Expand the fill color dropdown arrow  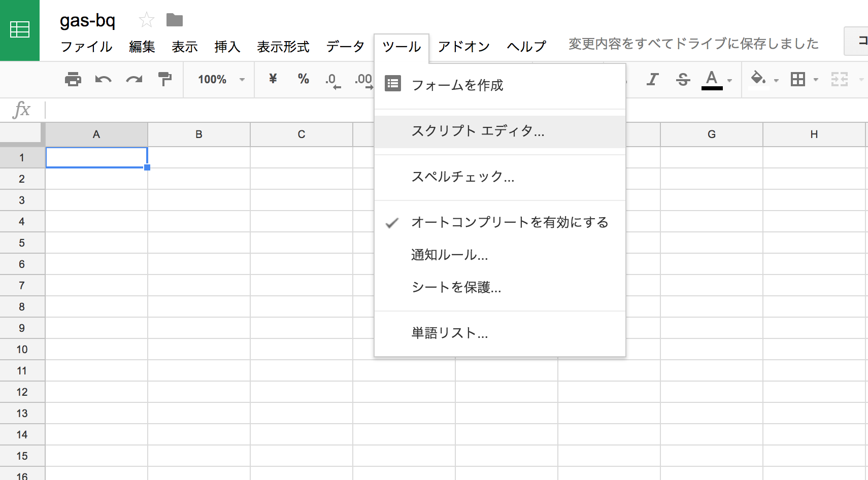tap(776, 80)
